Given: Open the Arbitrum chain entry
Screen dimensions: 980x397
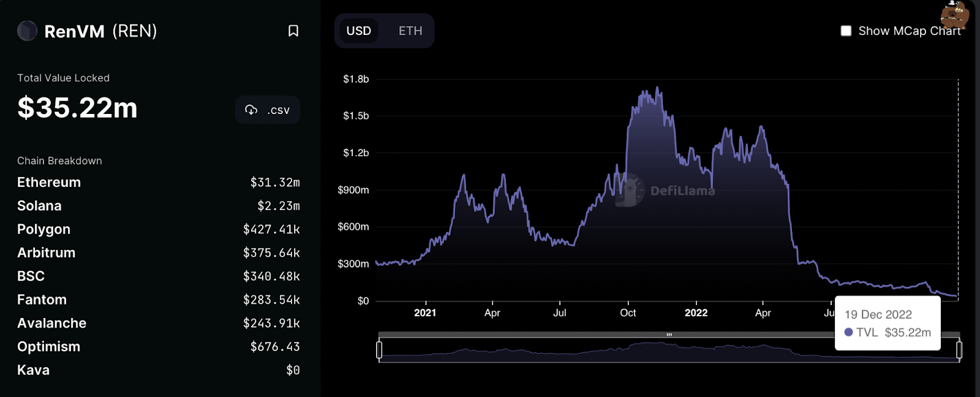Looking at the screenshot, I should 46,252.
